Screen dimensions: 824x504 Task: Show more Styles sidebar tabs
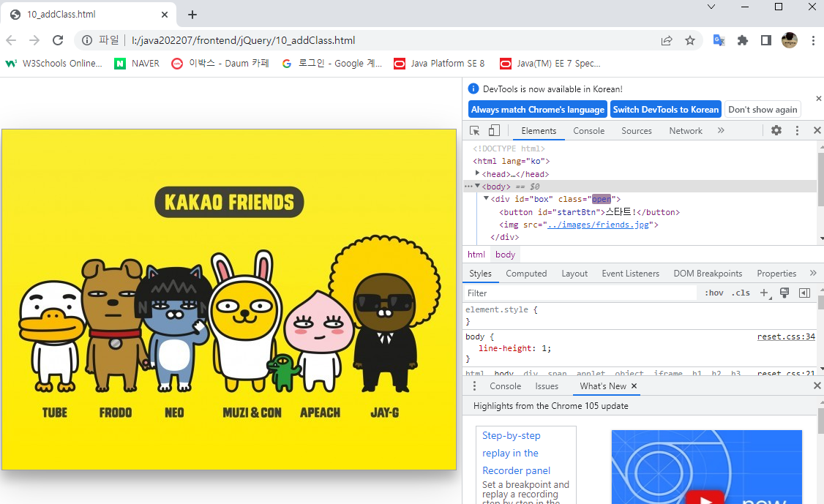[813, 274]
